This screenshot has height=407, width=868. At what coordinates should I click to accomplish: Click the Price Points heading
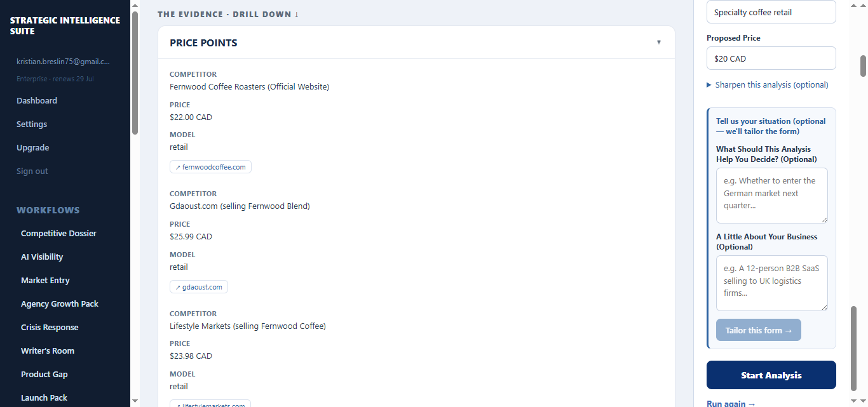tap(203, 43)
